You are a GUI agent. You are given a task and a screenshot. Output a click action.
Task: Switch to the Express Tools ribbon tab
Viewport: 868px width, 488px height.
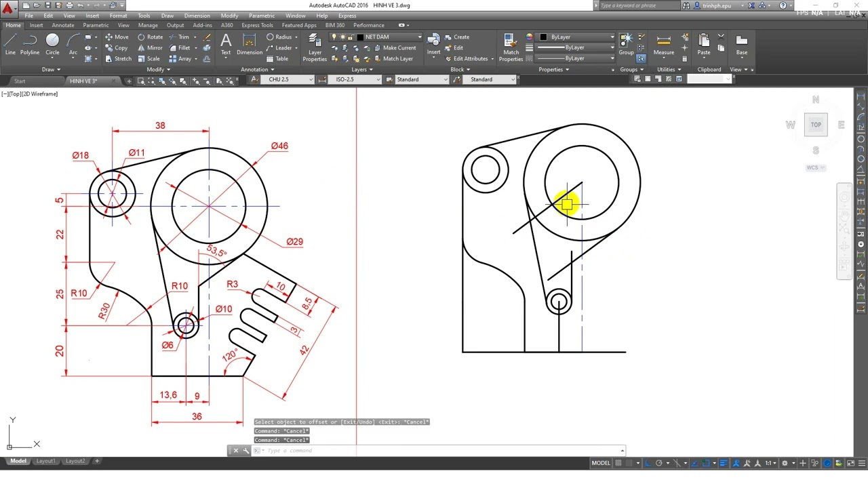257,26
